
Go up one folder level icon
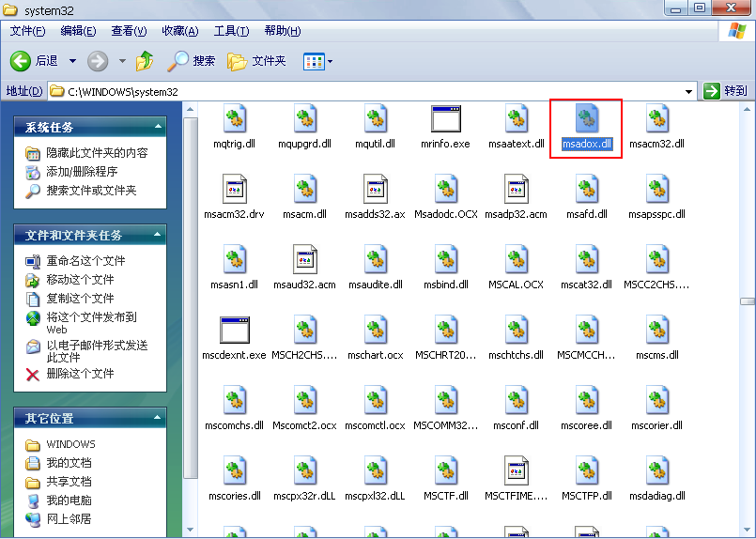pos(145,61)
